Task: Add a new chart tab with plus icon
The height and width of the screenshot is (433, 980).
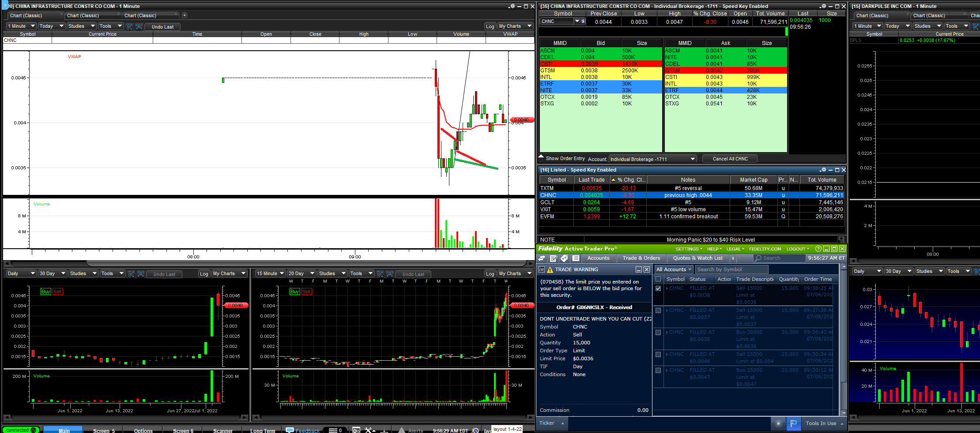Action: 185,15
